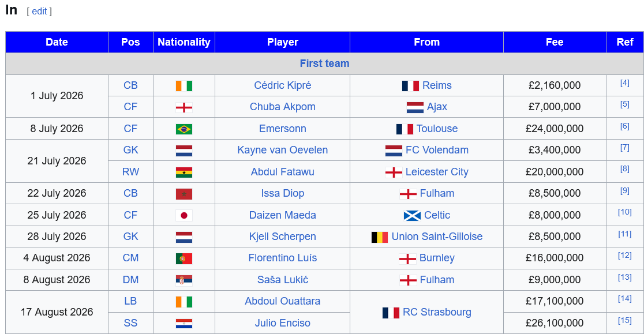Click Japan flag next to Daizen Maeda
This screenshot has height=334, width=644.
click(184, 215)
